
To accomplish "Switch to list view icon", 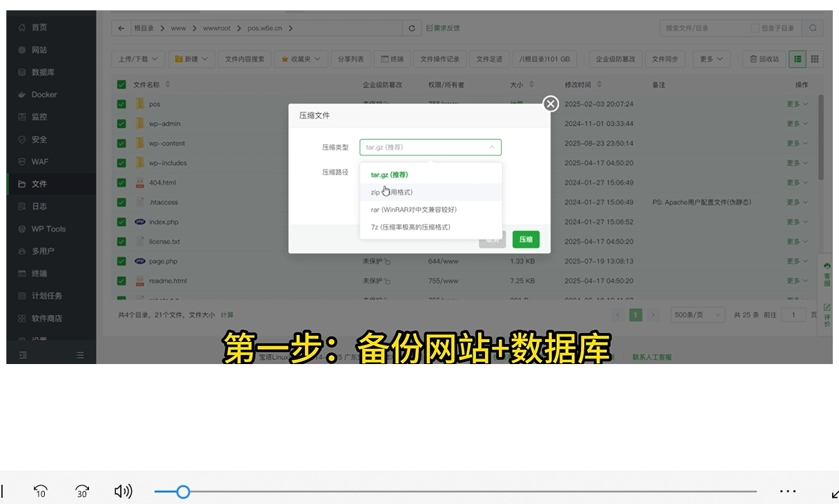I will coord(798,59).
